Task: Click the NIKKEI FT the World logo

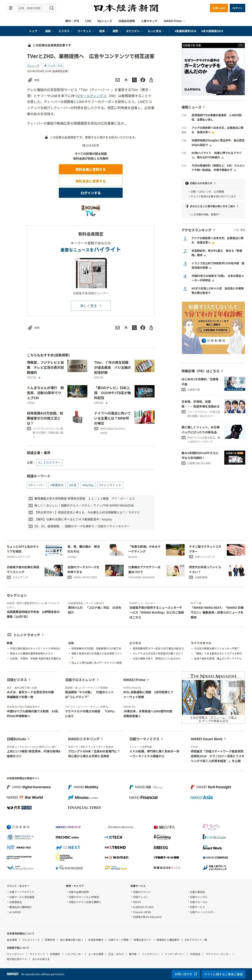Action: coord(25,797)
